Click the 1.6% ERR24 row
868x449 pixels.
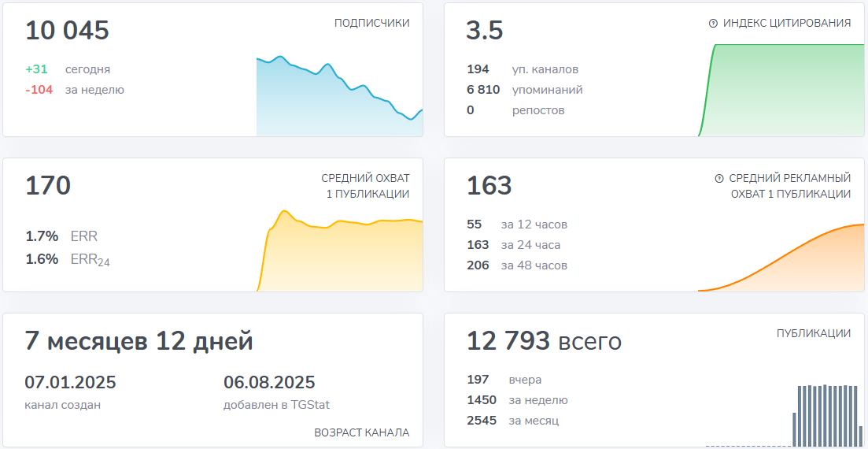click(x=68, y=259)
